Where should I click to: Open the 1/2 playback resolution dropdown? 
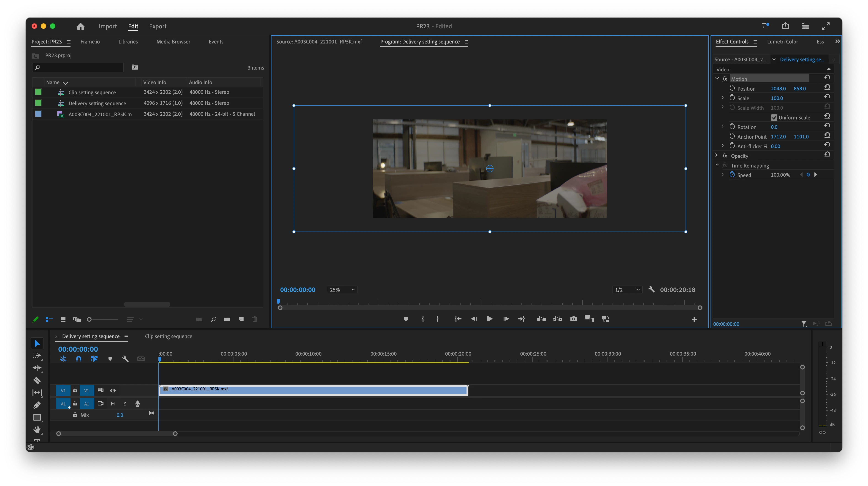pyautogui.click(x=627, y=290)
